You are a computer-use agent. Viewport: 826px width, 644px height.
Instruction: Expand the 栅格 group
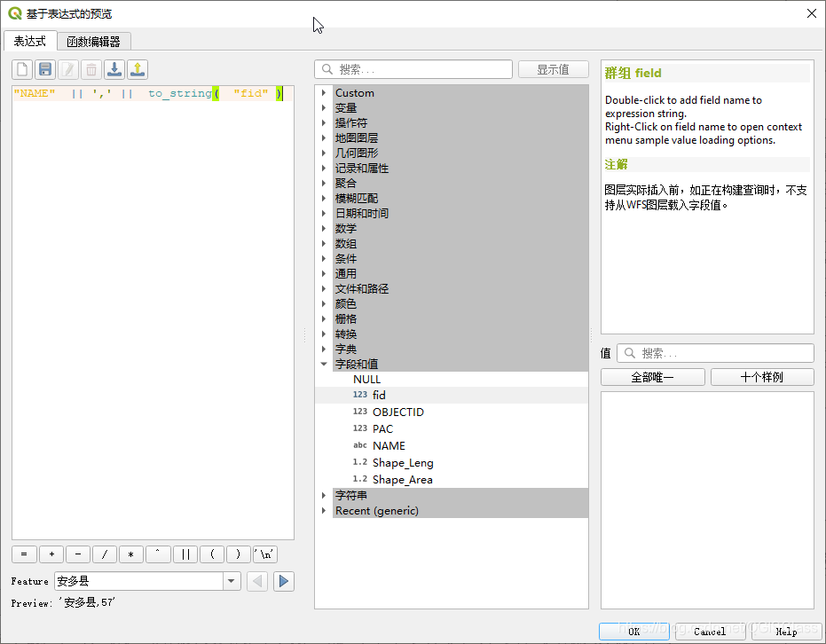click(324, 318)
